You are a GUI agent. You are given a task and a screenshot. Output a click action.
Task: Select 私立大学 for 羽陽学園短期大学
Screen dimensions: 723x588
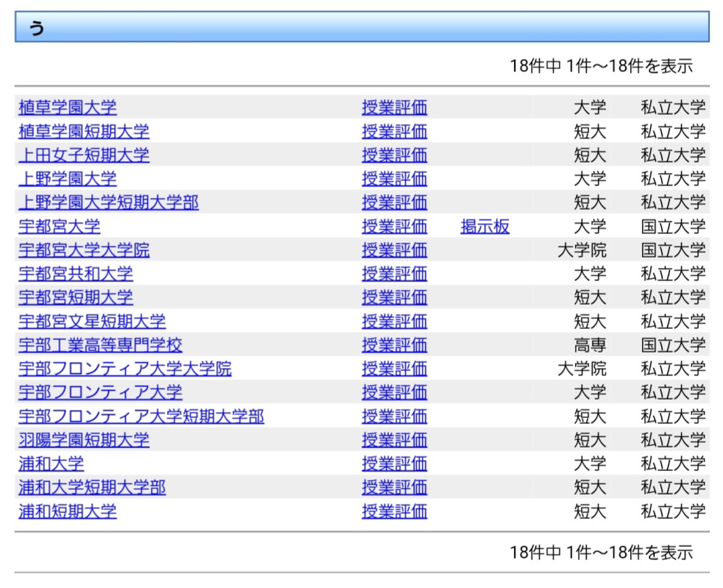(673, 440)
